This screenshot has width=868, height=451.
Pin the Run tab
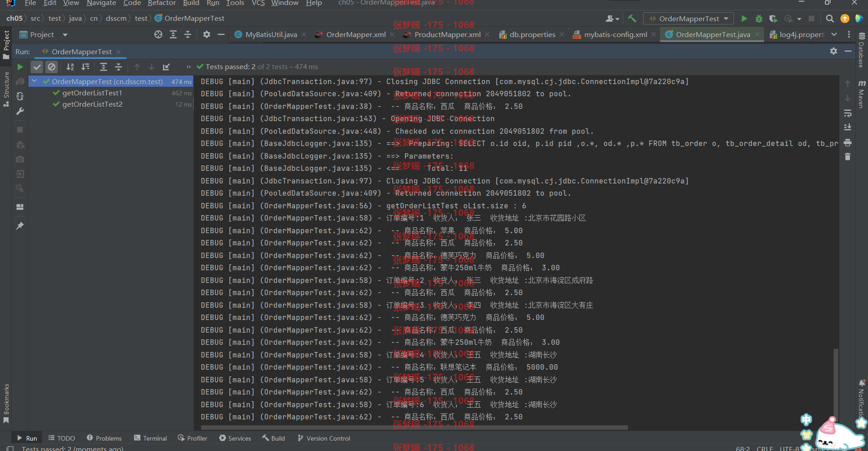pyautogui.click(x=20, y=226)
